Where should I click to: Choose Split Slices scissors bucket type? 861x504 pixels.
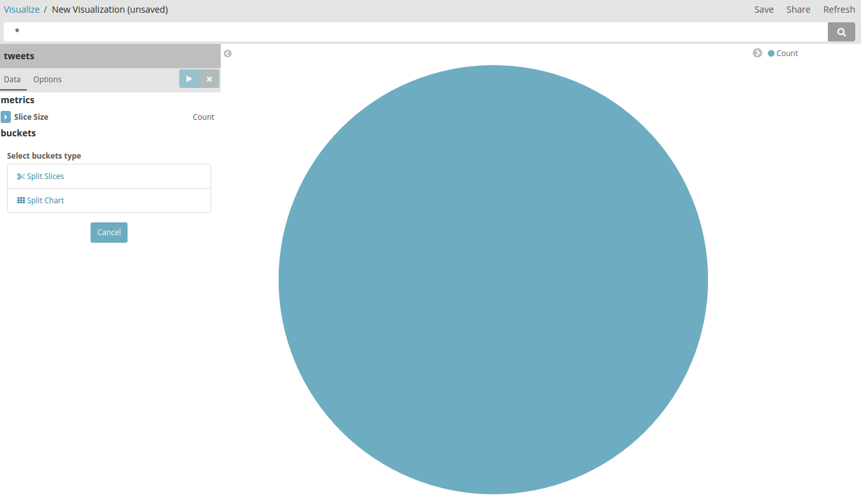(x=41, y=176)
